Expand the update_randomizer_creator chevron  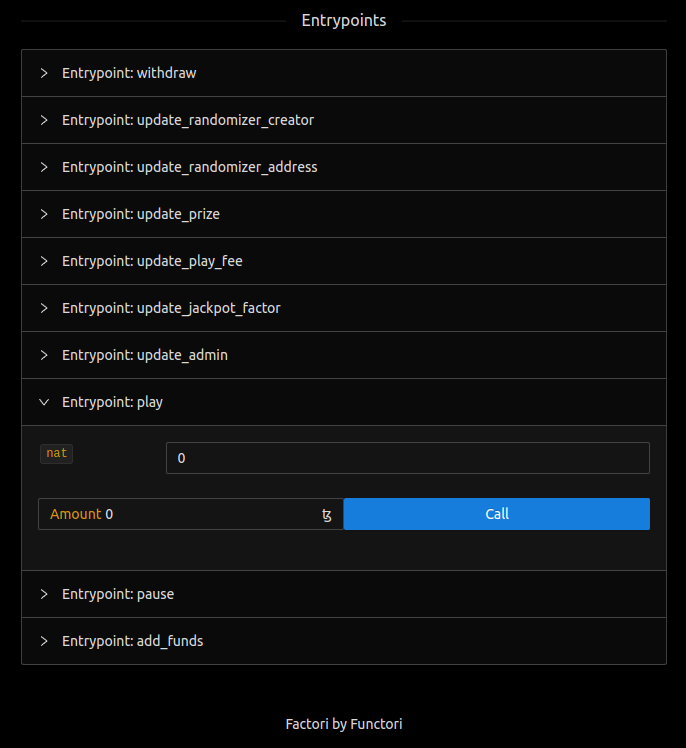coord(44,120)
